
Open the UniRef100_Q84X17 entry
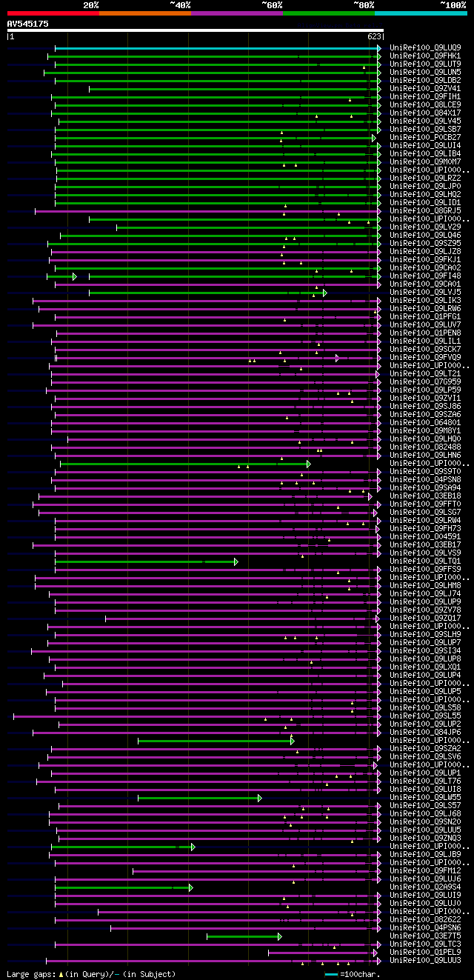coord(426,113)
